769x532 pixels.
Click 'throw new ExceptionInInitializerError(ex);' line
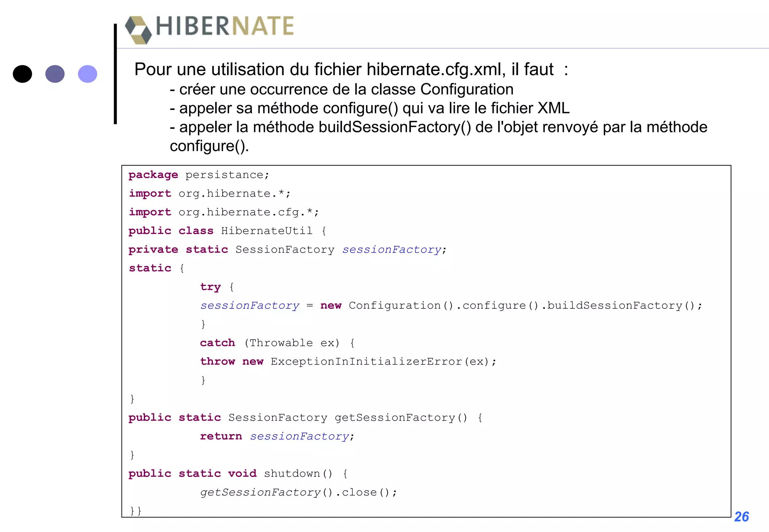pos(348,362)
